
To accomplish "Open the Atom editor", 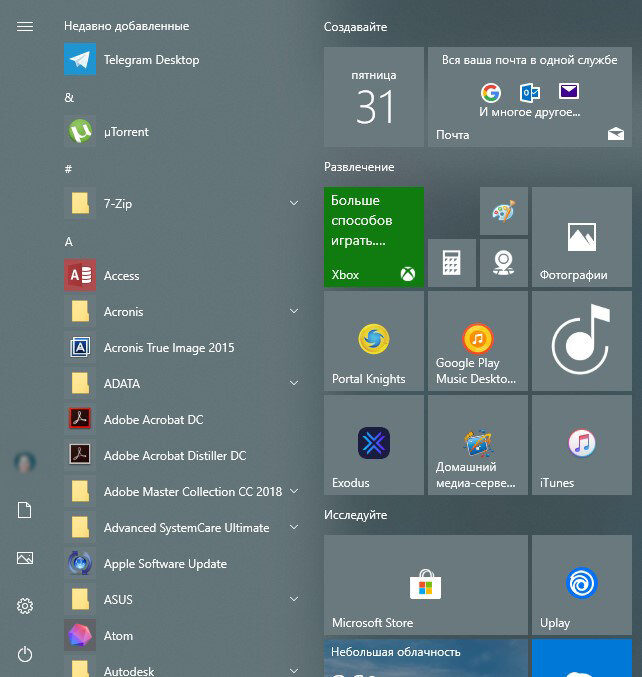I will coord(181,636).
